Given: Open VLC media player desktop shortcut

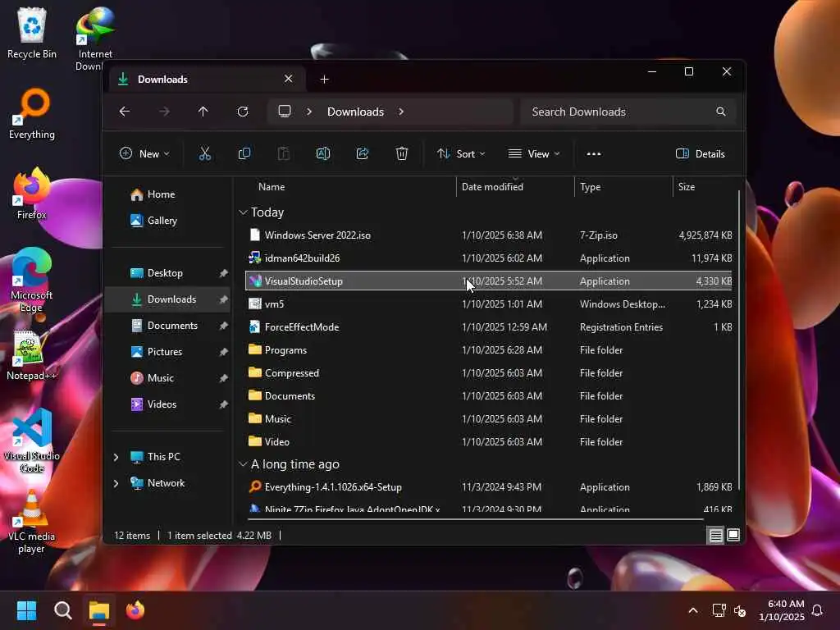Looking at the screenshot, I should click(x=32, y=522).
